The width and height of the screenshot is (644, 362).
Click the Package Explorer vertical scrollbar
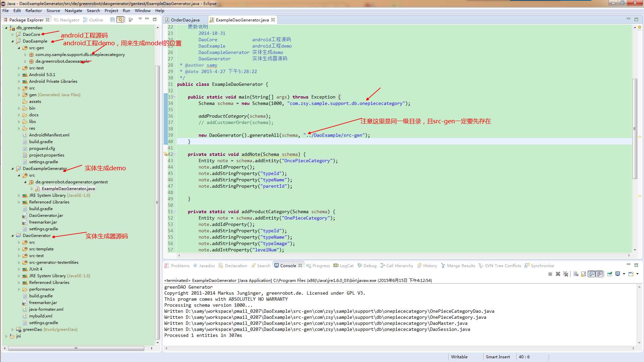point(158,202)
